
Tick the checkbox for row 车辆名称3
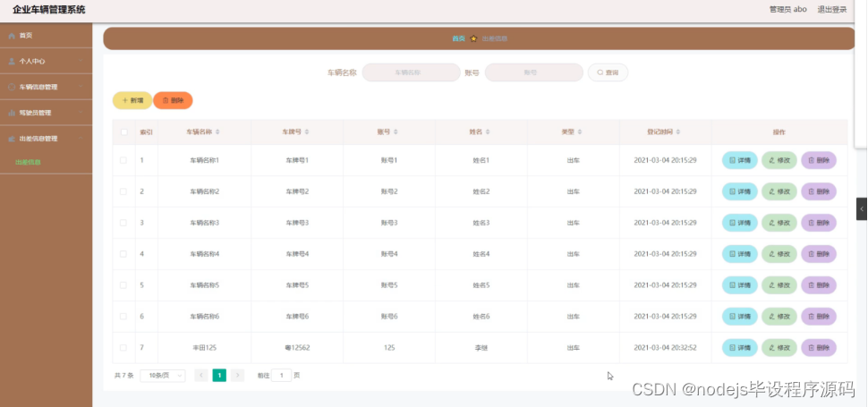[x=123, y=223]
